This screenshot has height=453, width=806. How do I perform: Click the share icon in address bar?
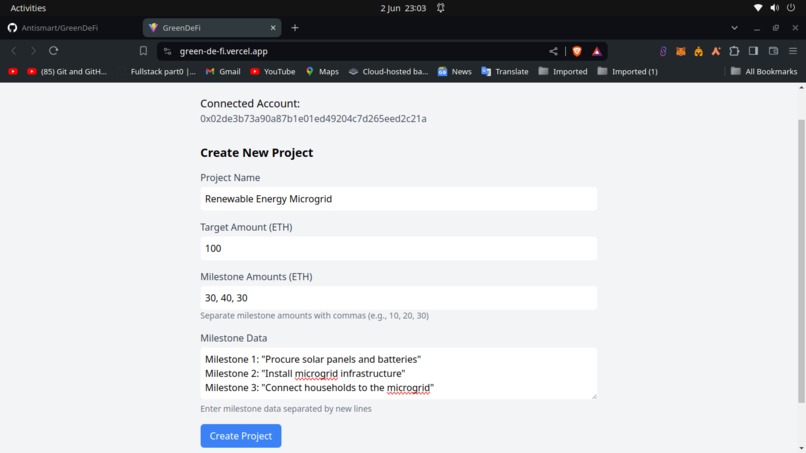pos(553,51)
